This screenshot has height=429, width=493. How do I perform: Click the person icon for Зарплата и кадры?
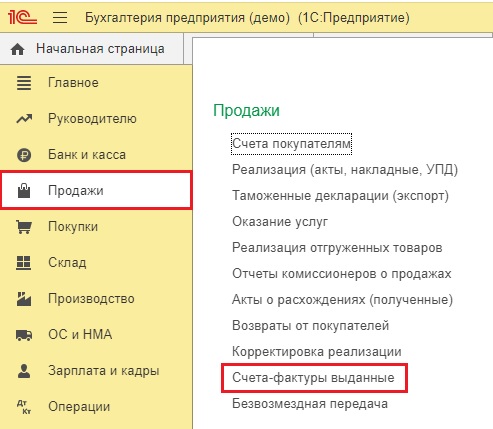coord(24,371)
